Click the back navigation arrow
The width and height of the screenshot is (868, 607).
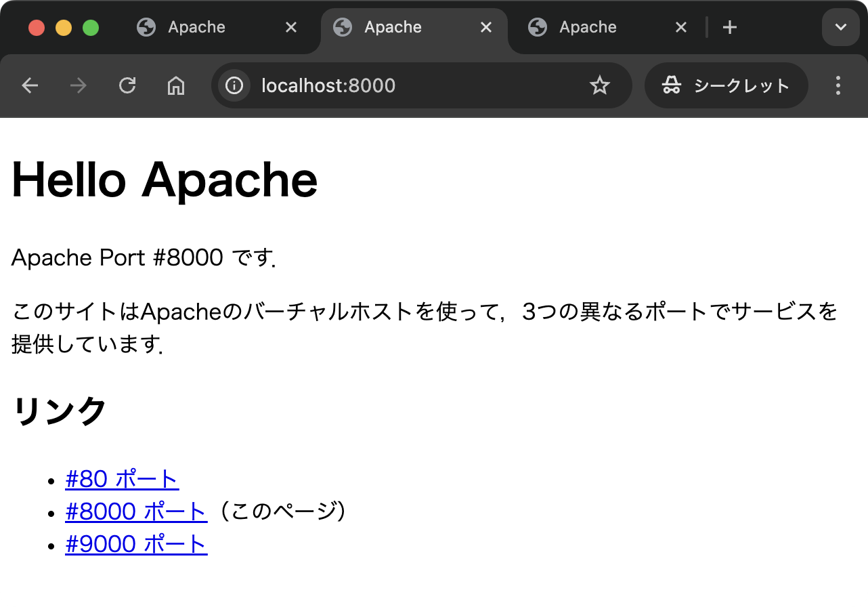pos(30,85)
